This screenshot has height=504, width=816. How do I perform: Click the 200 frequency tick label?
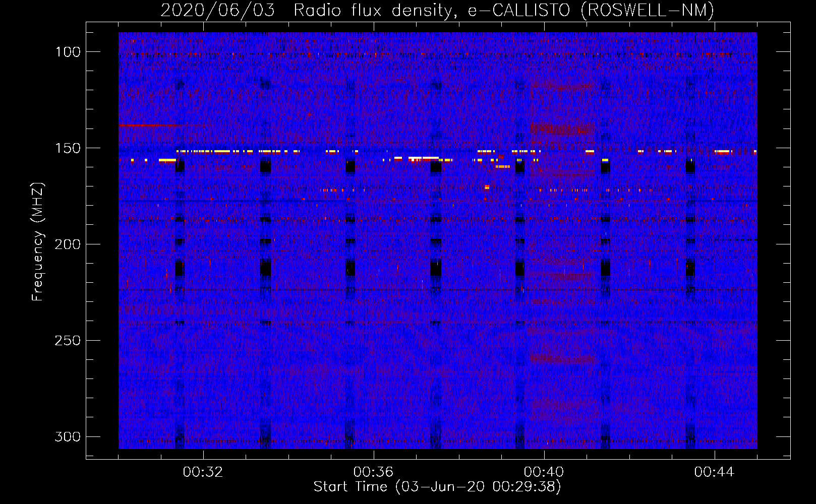[68, 244]
